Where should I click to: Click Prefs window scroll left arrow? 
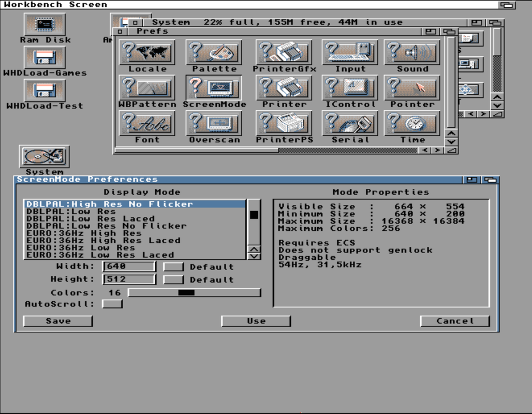425,150
